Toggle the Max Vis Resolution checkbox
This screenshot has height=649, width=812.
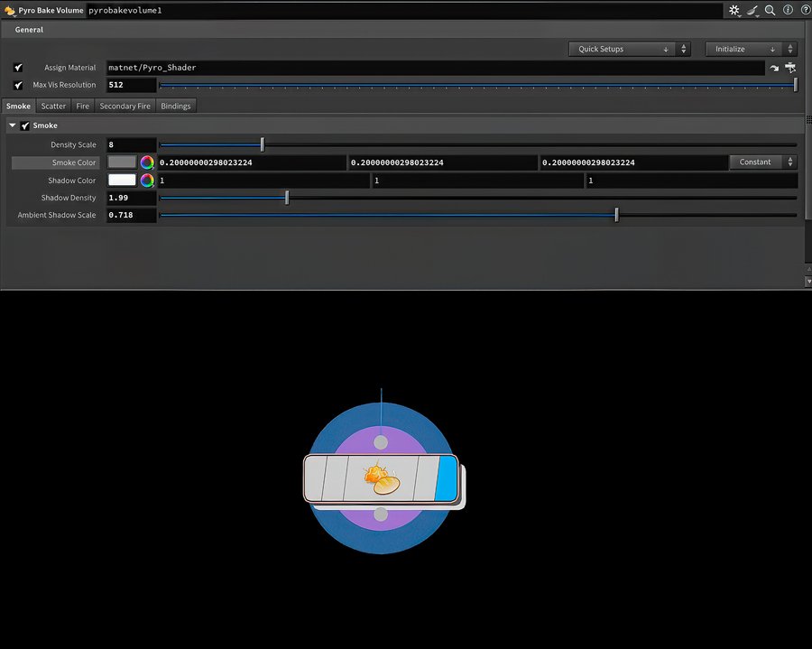(18, 85)
